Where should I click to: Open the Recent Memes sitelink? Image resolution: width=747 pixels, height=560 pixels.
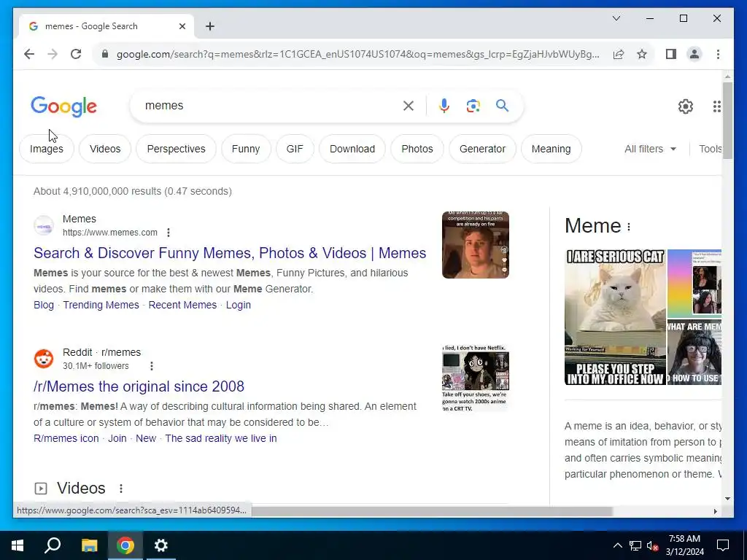[182, 305]
